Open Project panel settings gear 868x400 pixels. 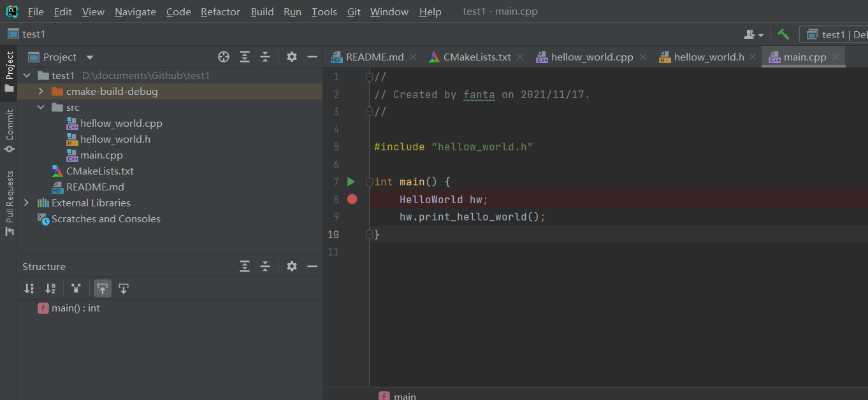pyautogui.click(x=292, y=57)
